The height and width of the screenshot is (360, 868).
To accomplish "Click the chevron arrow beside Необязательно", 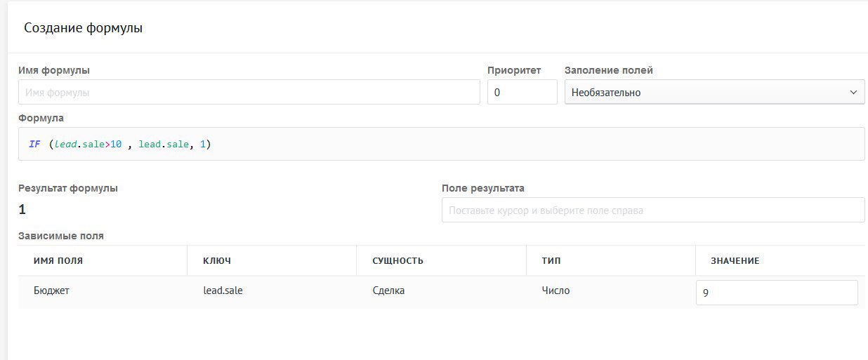I will 853,92.
